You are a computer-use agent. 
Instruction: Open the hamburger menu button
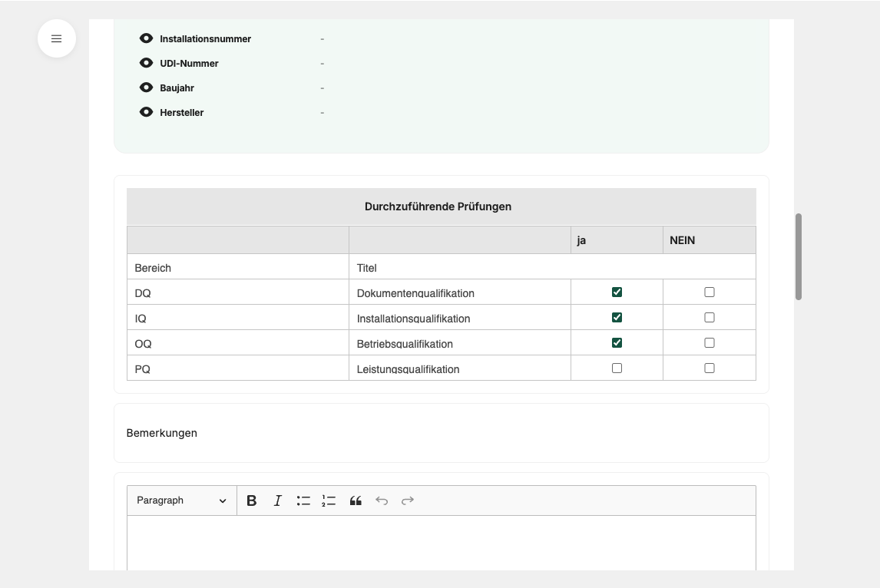tap(57, 38)
